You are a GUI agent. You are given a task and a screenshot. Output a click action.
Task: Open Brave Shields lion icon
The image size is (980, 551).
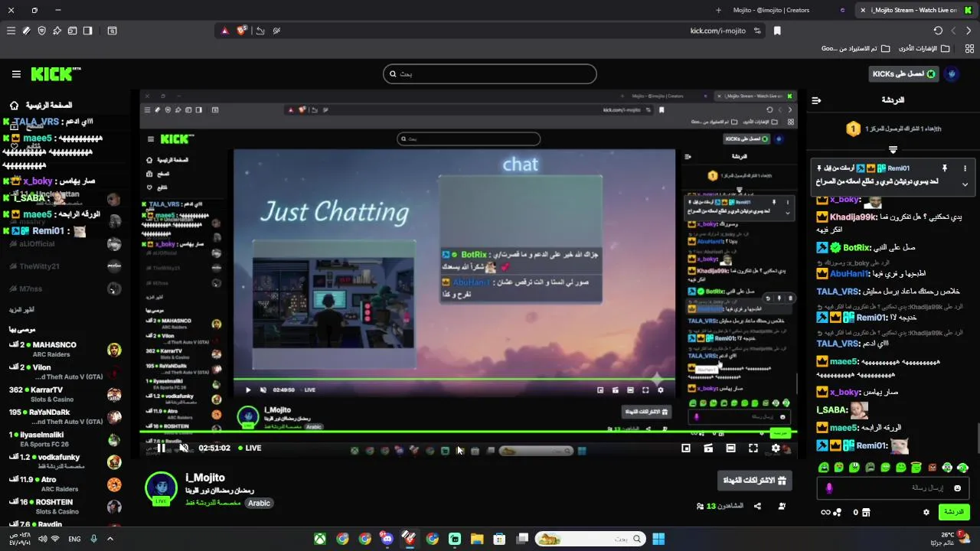click(242, 31)
